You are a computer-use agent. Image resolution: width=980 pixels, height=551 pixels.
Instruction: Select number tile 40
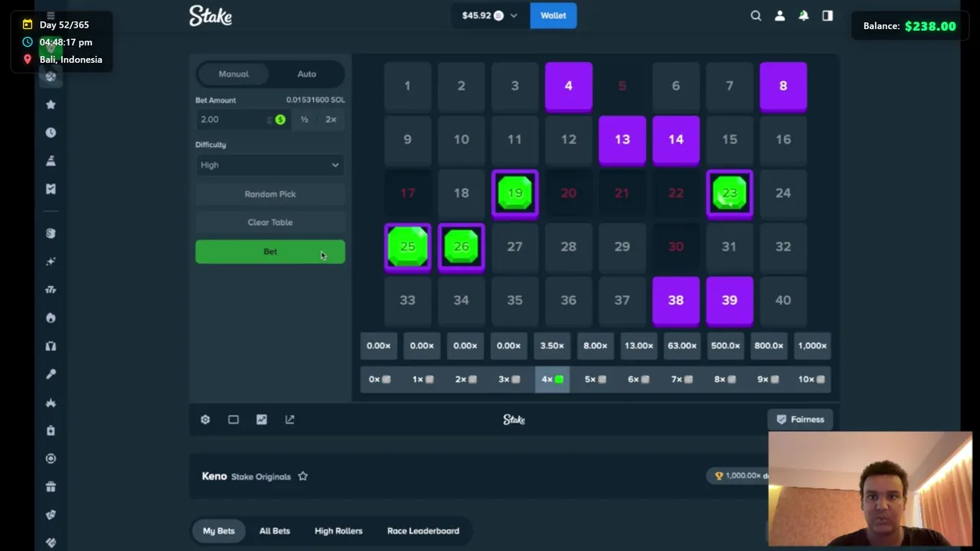(x=783, y=301)
